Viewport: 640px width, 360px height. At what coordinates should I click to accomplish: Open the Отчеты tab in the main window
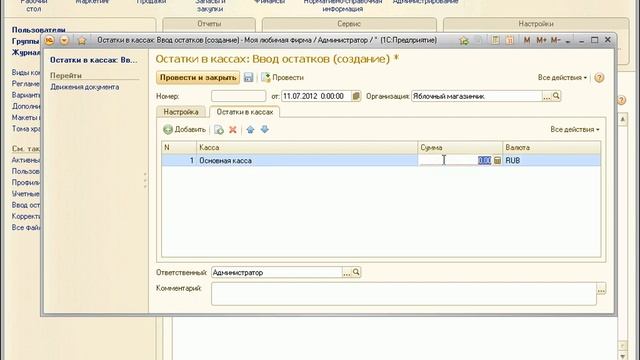point(209,24)
